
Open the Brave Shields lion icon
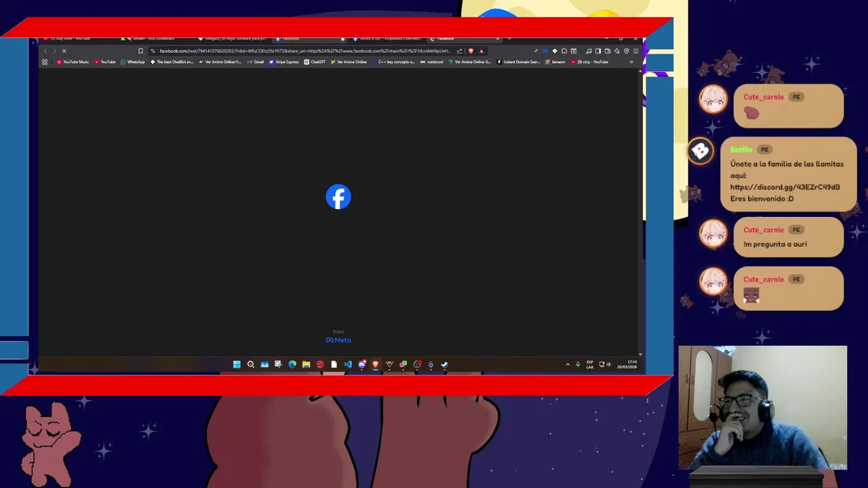(471, 51)
